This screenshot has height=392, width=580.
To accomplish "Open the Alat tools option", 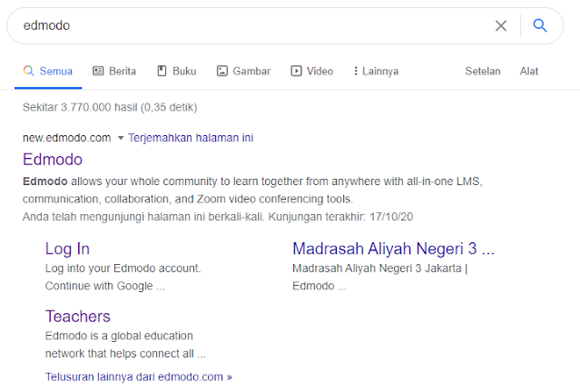I will (x=529, y=71).
